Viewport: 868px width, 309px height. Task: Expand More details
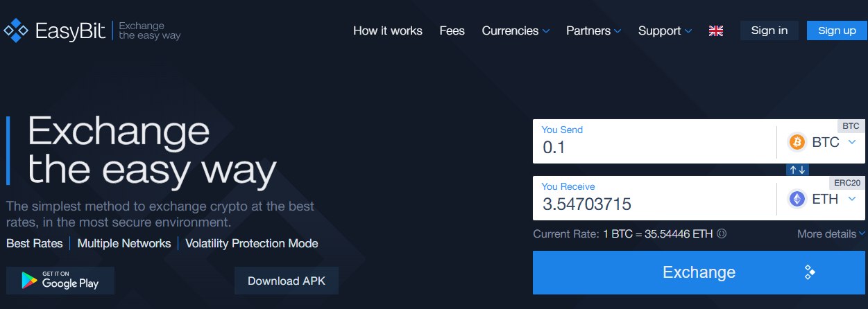[x=831, y=234]
